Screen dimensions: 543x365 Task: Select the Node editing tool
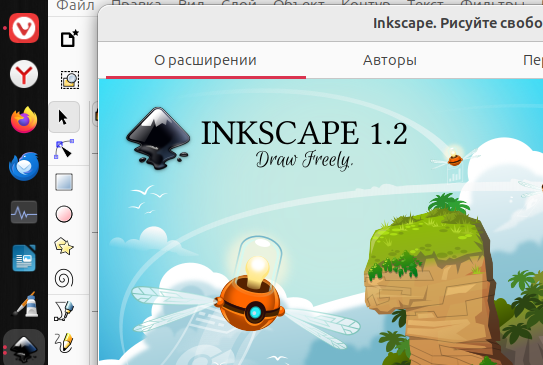tap(64, 149)
